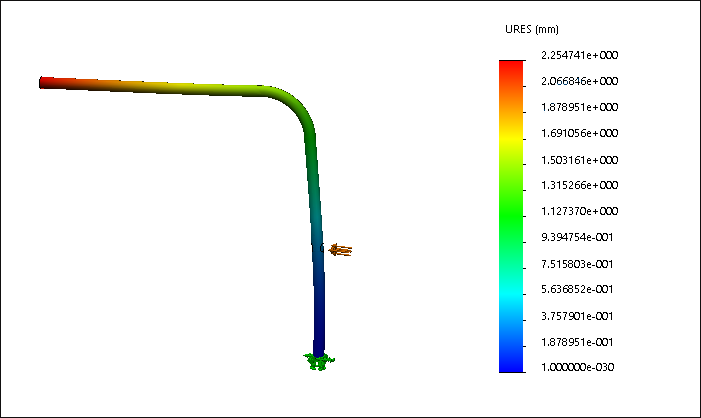Click the red tip of the tube
Viewport: 701px width, 418px height.
[x=47, y=83]
